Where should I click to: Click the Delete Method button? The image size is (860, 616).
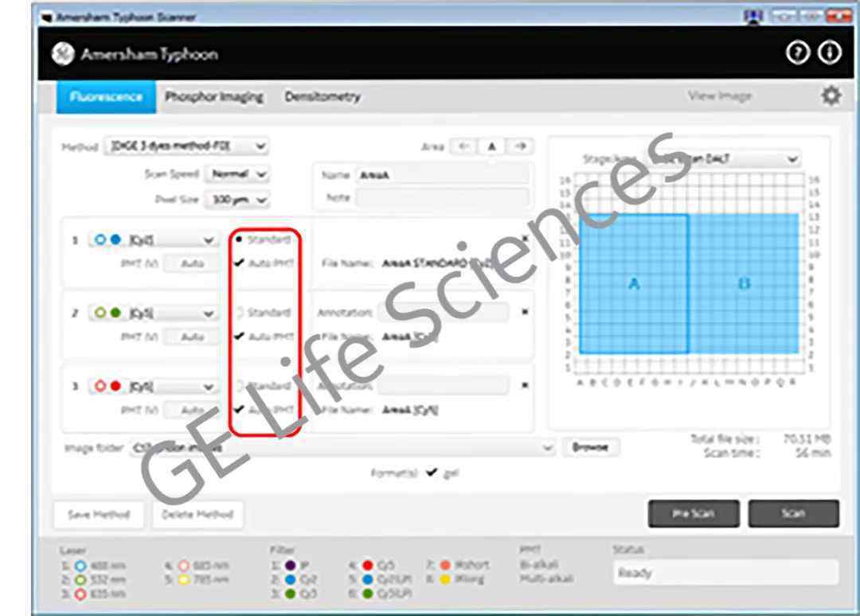[197, 514]
